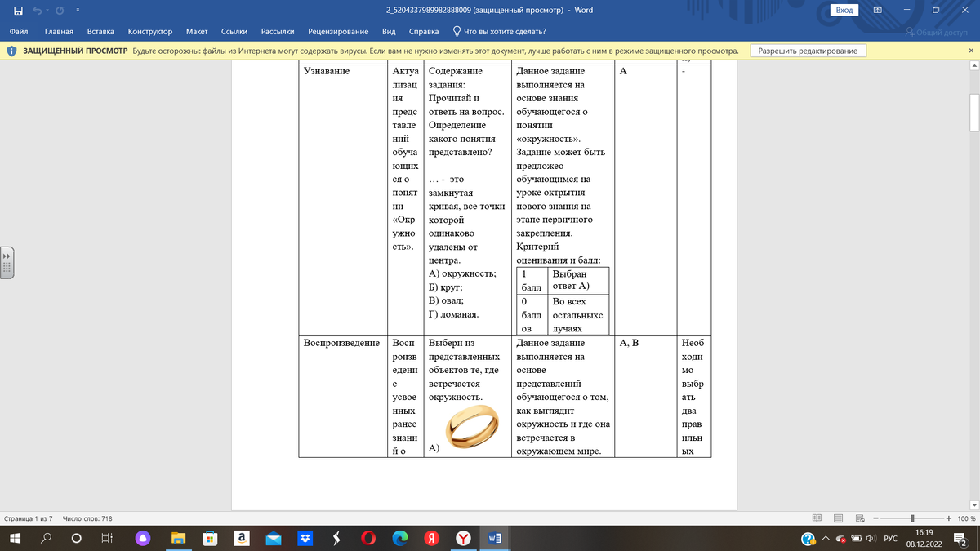The image size is (980, 551).
Task: Click the zoom in plus button
Action: tap(948, 518)
